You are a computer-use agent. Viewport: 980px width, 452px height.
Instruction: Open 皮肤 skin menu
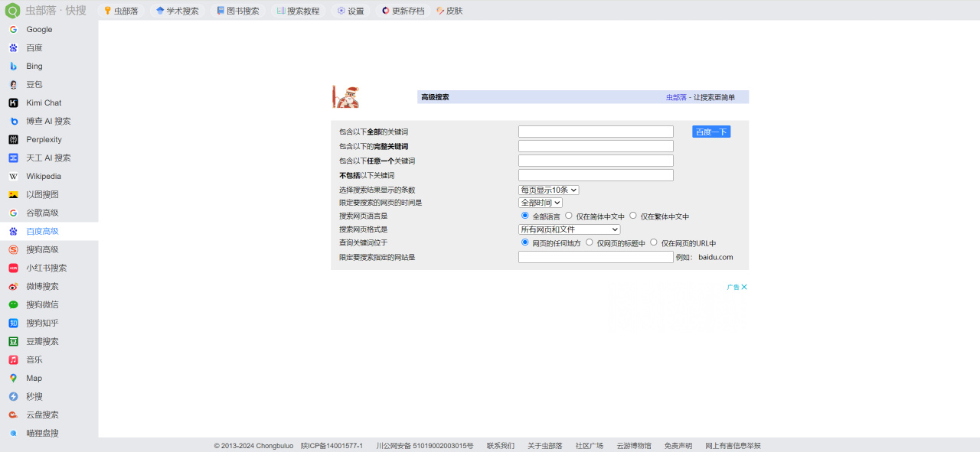449,11
